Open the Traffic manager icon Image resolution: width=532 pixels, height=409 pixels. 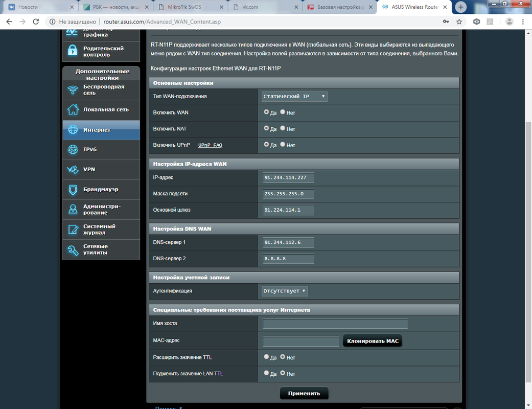(72, 33)
